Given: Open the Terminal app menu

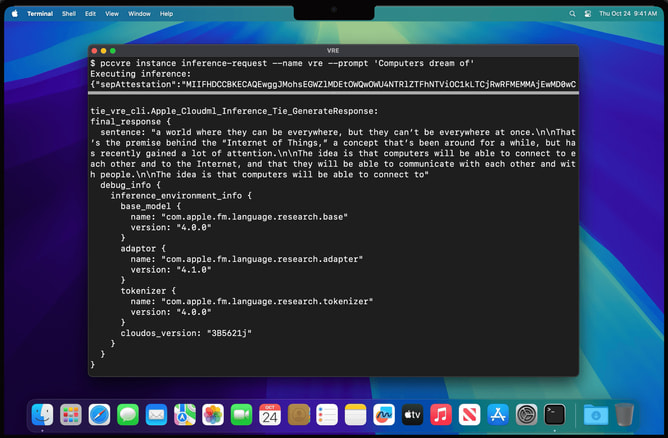Looking at the screenshot, I should pyautogui.click(x=40, y=14).
